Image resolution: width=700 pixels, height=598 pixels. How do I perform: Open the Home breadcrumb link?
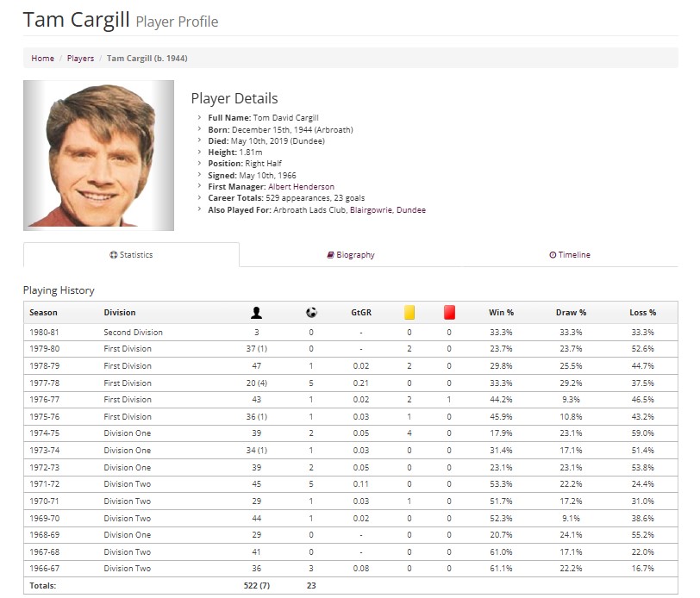pyautogui.click(x=42, y=59)
